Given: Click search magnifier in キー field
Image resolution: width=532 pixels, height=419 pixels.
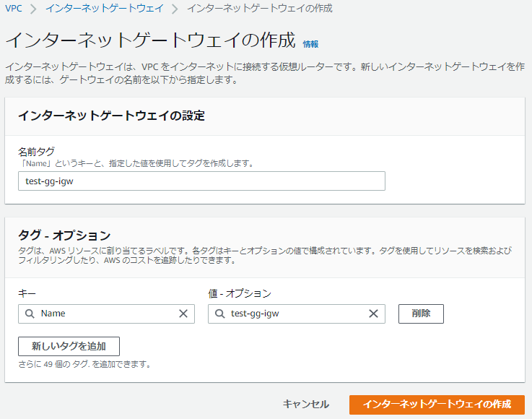Looking at the screenshot, I should pos(30,314).
